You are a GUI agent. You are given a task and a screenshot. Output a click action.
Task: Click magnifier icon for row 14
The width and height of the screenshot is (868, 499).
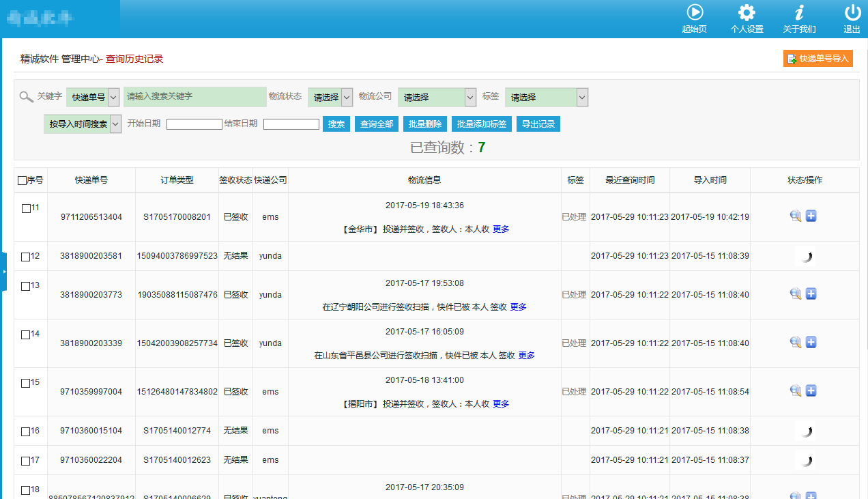pos(796,343)
